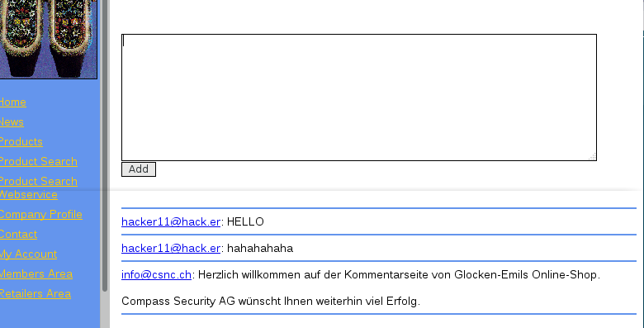Click the text area resize grip

[x=592, y=156]
